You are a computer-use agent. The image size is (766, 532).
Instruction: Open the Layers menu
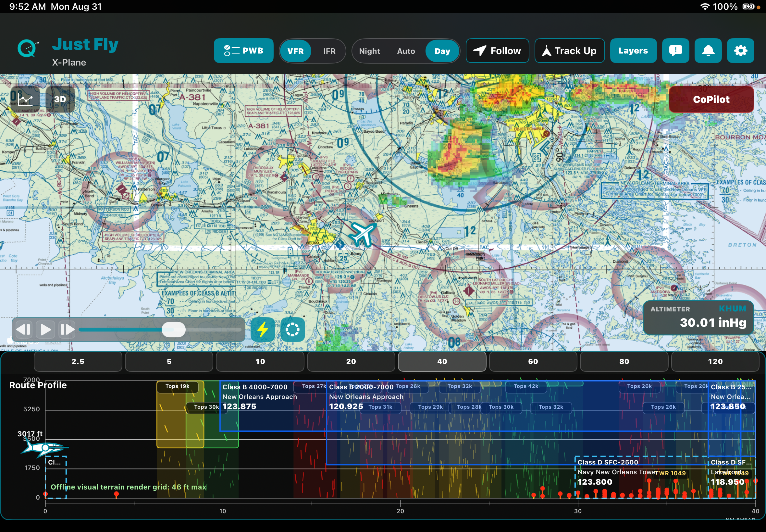[633, 51]
